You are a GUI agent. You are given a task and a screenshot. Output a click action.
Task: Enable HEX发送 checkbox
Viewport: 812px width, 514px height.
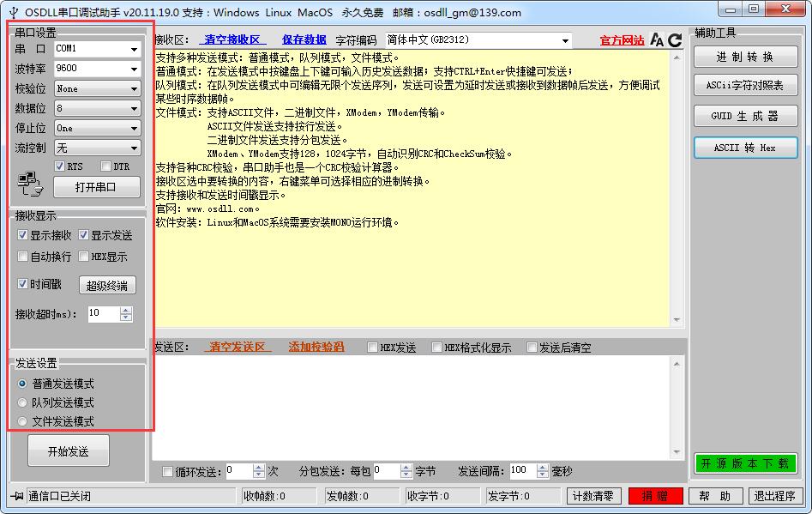coord(372,348)
